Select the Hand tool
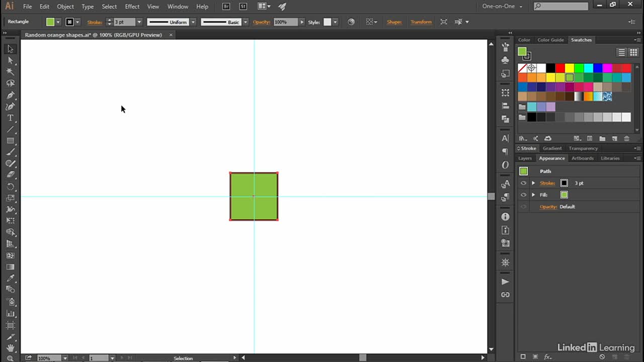 click(x=10, y=347)
